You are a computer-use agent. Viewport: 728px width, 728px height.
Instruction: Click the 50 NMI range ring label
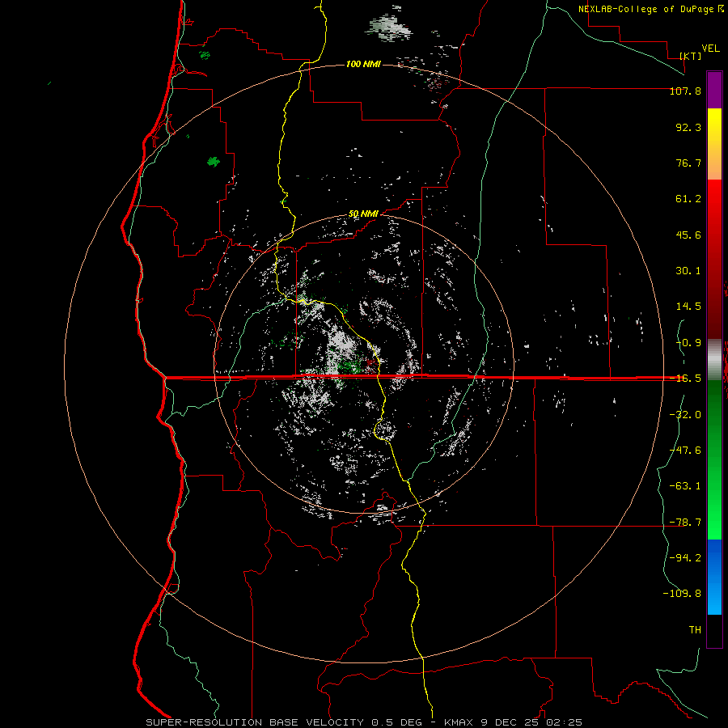(363, 214)
